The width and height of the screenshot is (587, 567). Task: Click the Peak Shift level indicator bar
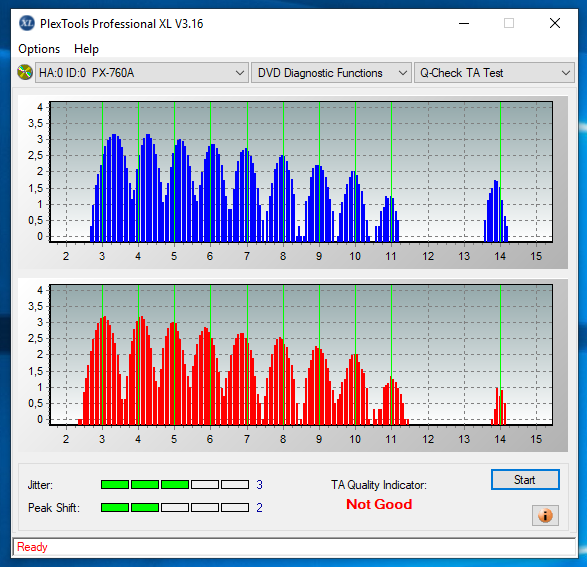point(175,508)
